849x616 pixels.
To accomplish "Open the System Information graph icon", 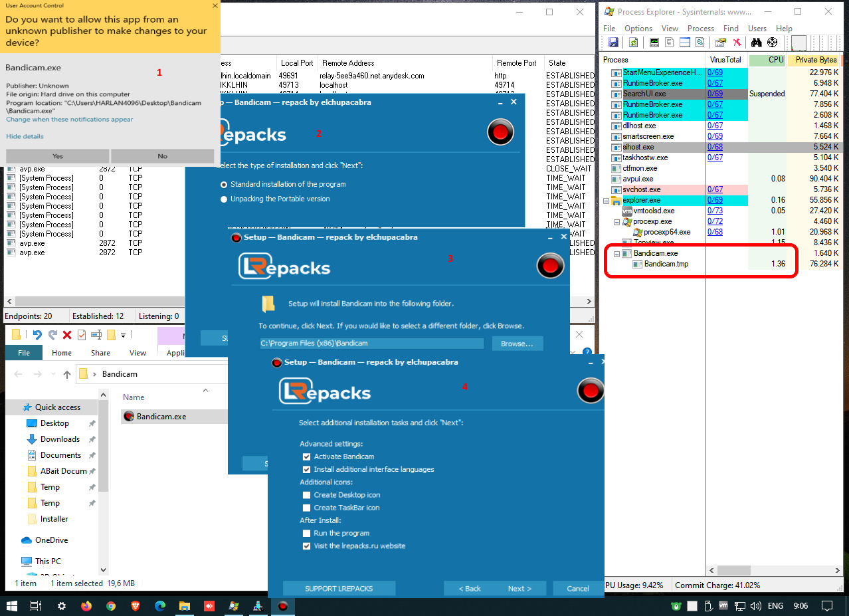I will tap(654, 43).
